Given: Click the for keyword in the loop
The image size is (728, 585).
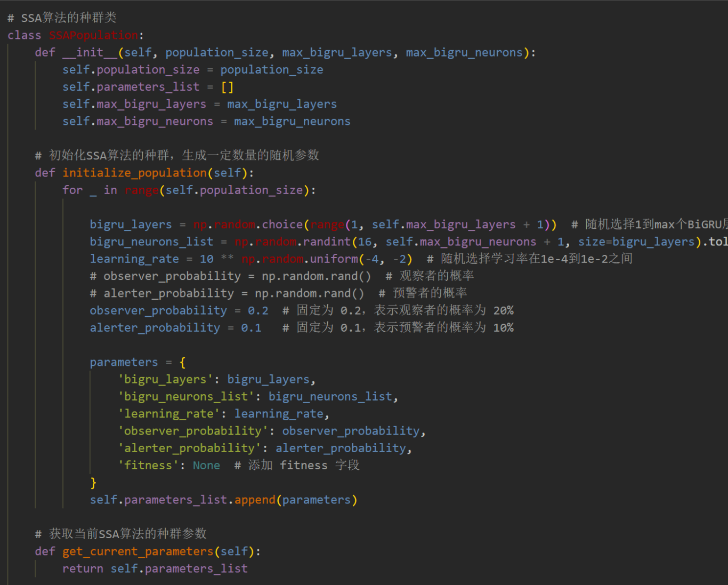Looking at the screenshot, I should tap(72, 190).
